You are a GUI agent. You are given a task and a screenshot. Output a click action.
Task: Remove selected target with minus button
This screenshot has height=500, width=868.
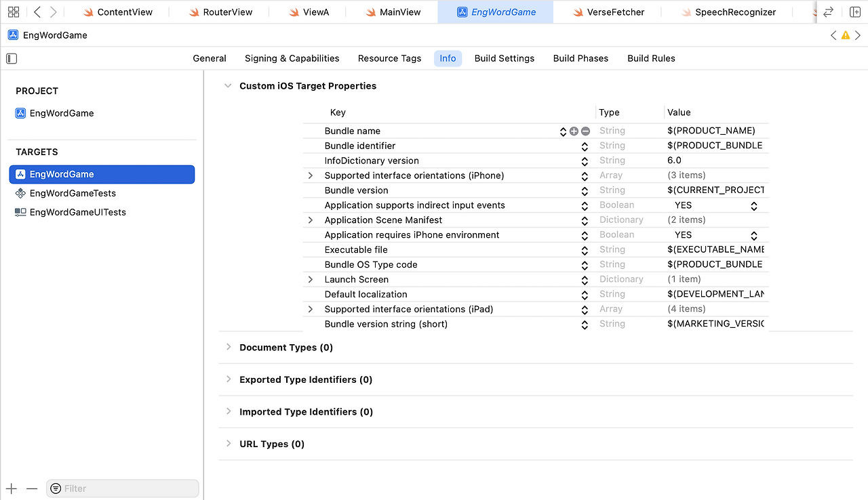coord(32,488)
